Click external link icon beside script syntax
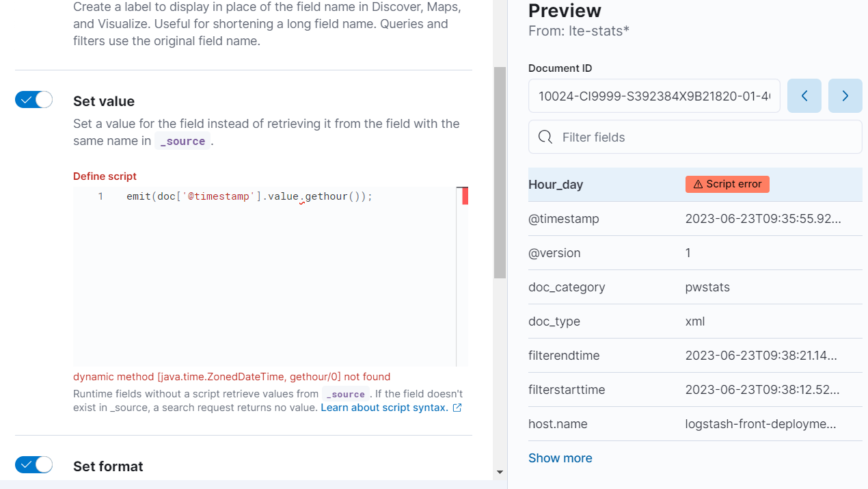Screen dimensions: 868x489 457,408
